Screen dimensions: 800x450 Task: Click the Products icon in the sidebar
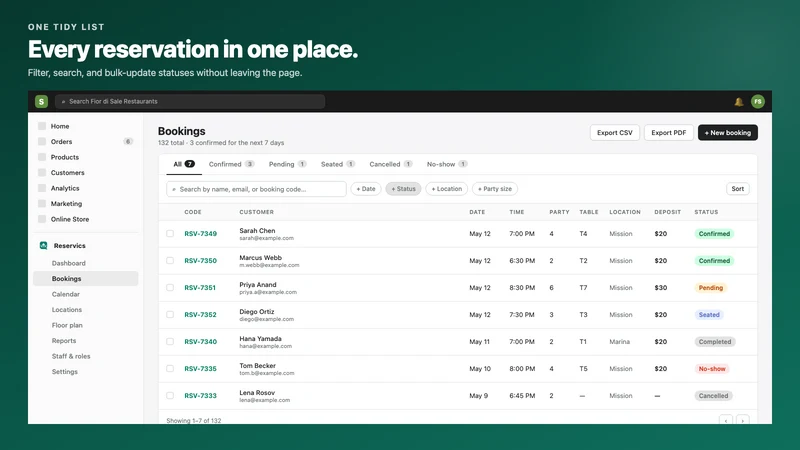[42, 157]
